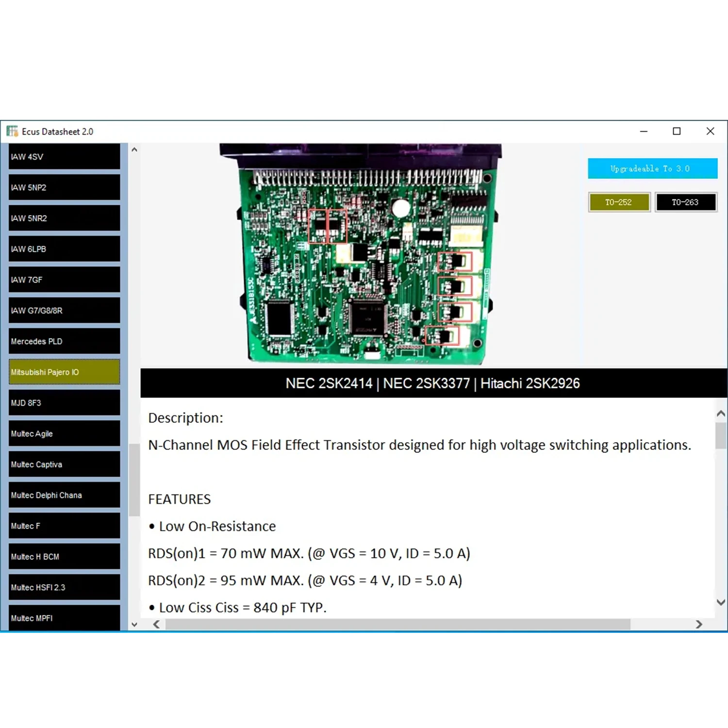The width and height of the screenshot is (728, 728).
Task: Click the description pane scroll-up arrow
Action: 721,414
